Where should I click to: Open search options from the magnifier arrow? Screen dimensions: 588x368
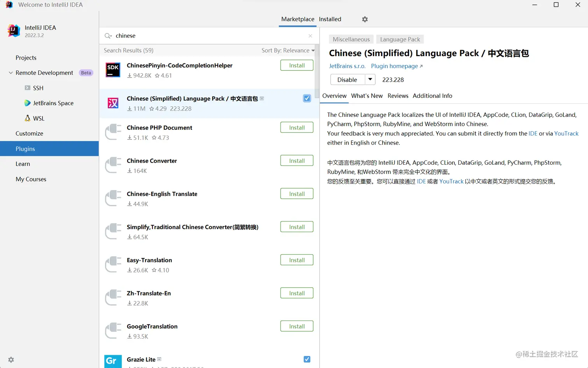(x=111, y=36)
